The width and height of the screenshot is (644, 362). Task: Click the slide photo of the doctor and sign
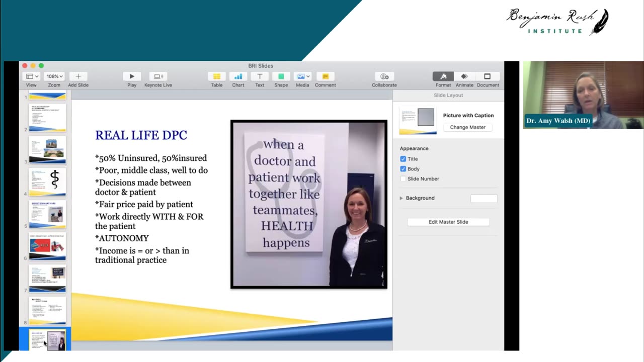(x=309, y=204)
